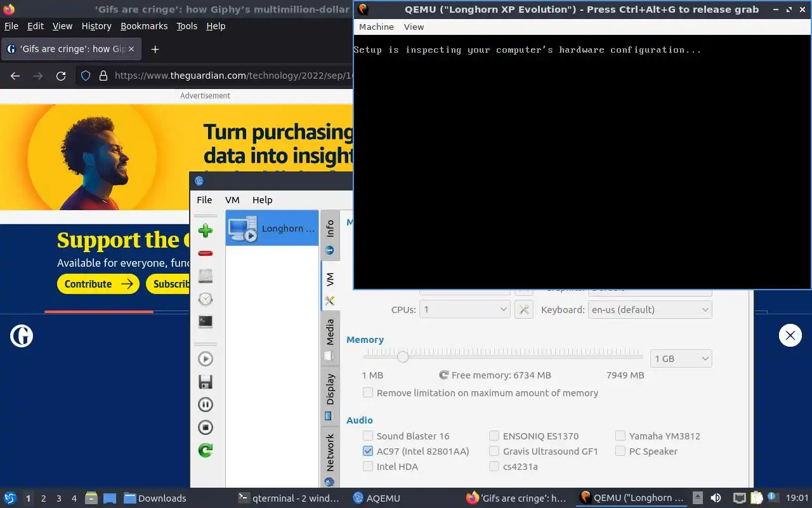The width and height of the screenshot is (812, 508).
Task: Click the show desktop icon in the taskbar
Action: point(109,498)
